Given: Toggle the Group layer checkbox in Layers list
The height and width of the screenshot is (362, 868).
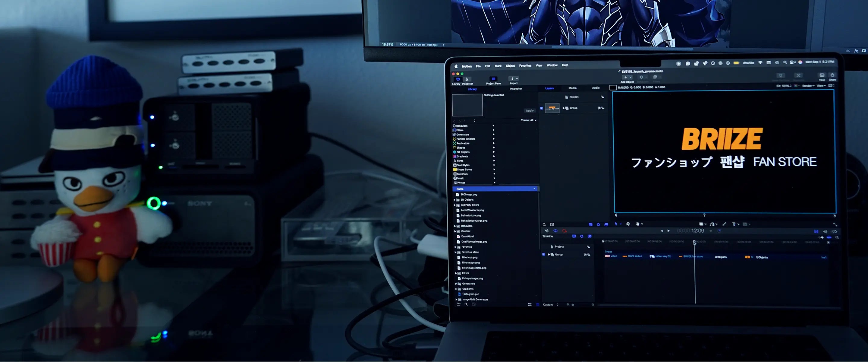Looking at the screenshot, I should tap(542, 108).
